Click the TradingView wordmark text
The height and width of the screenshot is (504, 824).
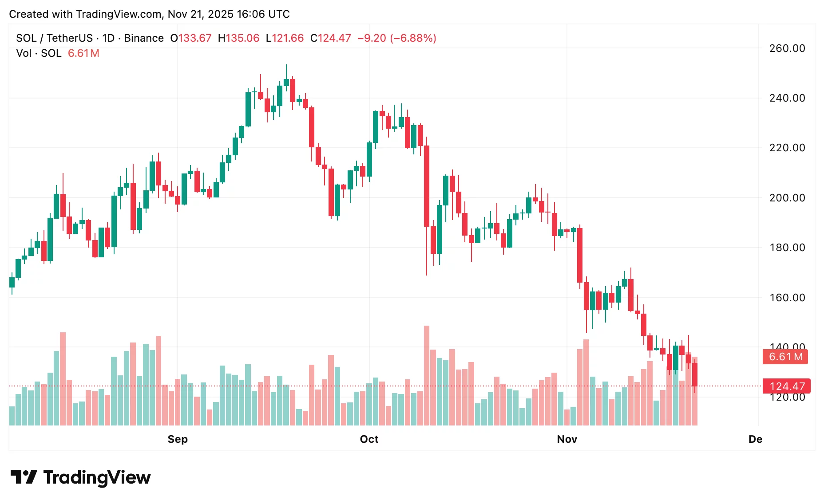pyautogui.click(x=97, y=477)
